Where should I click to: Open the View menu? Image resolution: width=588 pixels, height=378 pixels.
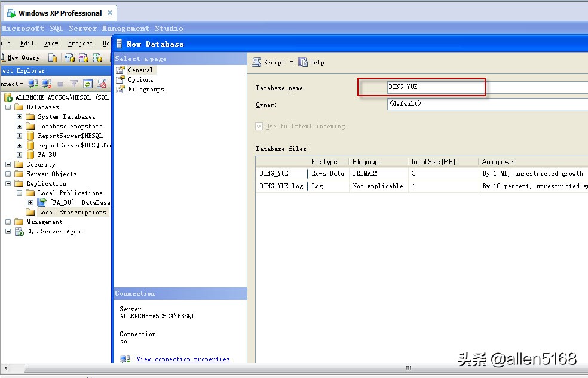51,43
